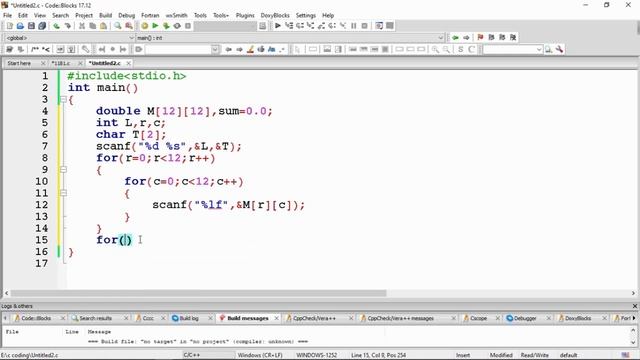Image resolution: width=640 pixels, height=360 pixels.
Task: Toggle bookmark red flag icon
Action: [x=480, y=38]
